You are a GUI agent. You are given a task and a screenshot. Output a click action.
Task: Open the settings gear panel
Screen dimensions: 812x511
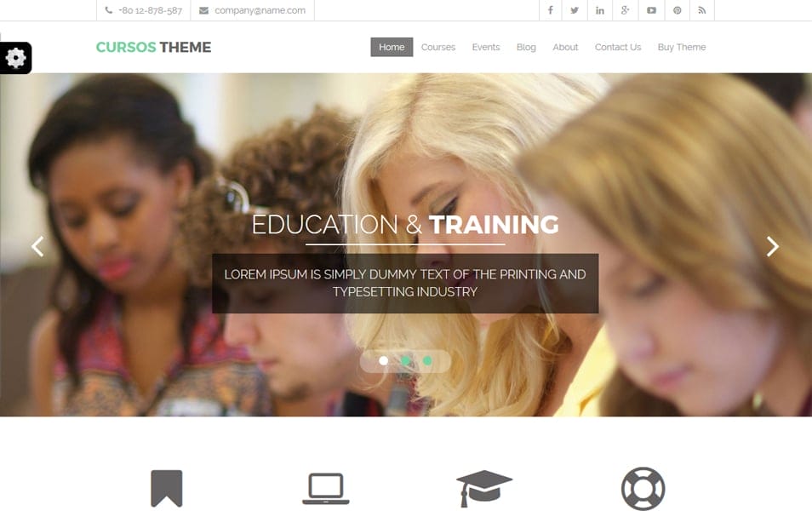point(15,58)
